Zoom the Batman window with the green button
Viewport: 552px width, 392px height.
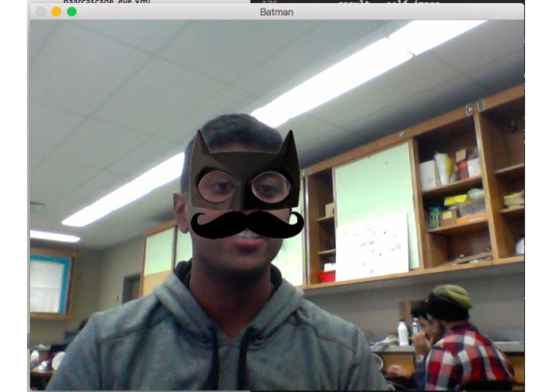[x=71, y=12]
